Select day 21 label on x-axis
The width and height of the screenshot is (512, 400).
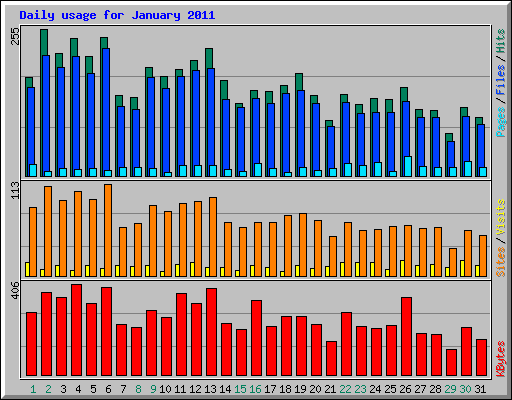[330, 389]
